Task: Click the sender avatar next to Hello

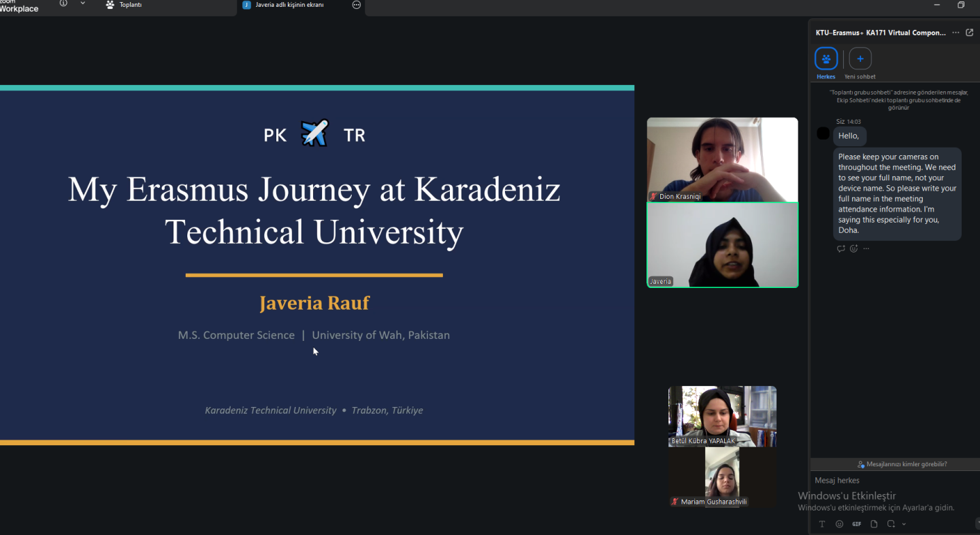Action: point(823,133)
